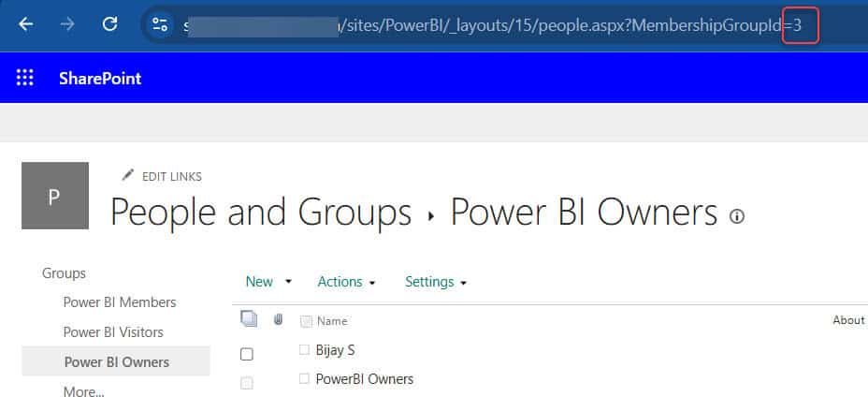Open Power BI Visitors group
Screen dimensions: 868x397
point(113,332)
